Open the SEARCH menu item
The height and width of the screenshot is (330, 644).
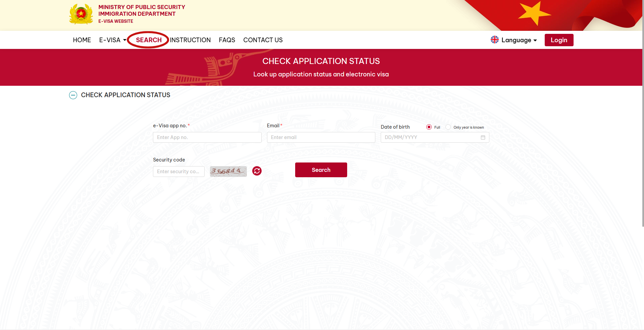(149, 40)
